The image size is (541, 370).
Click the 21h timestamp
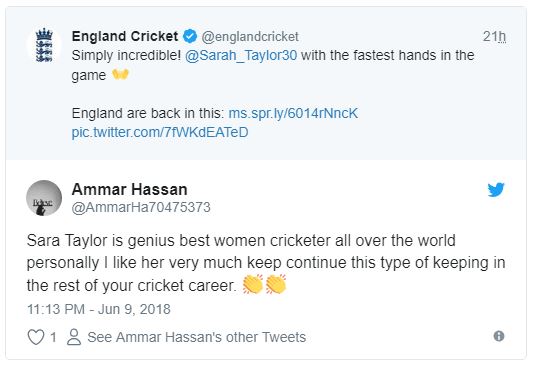[x=494, y=36]
